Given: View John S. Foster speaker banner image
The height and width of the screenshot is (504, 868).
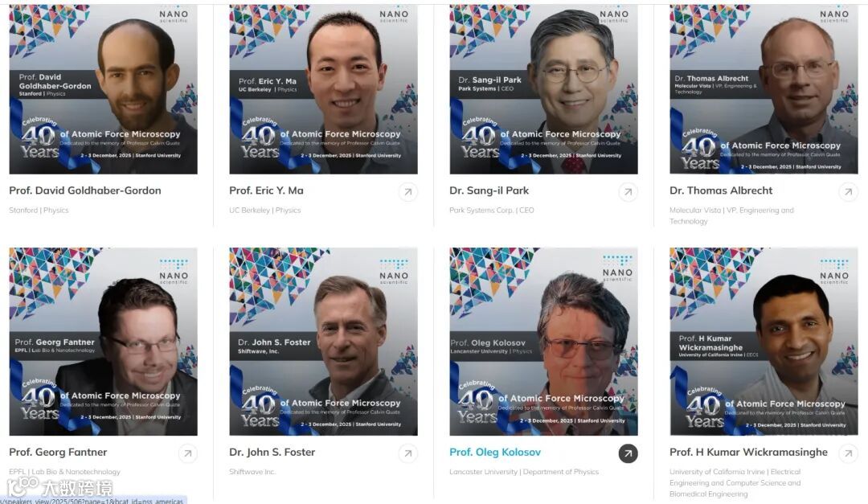Looking at the screenshot, I should [323, 341].
